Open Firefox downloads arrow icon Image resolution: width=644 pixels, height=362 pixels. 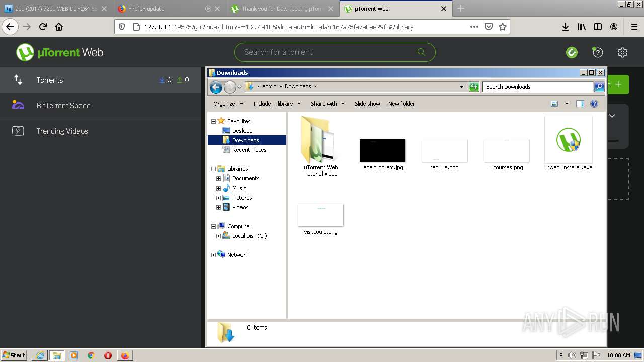566,27
